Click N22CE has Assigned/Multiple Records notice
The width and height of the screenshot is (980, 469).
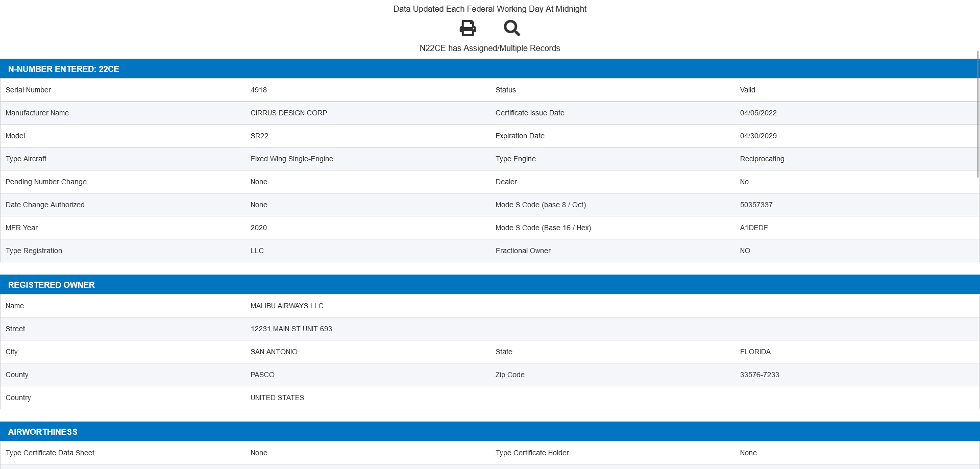[x=490, y=48]
